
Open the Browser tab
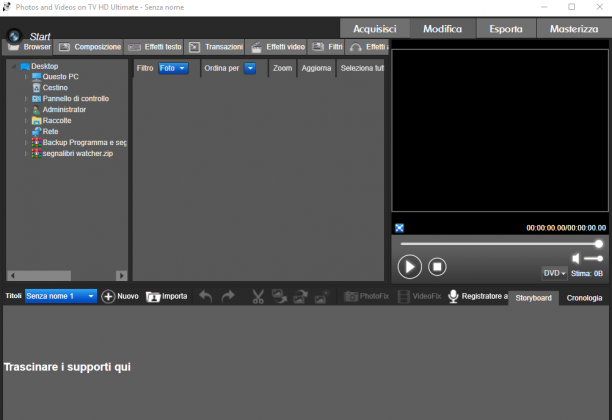(28, 47)
